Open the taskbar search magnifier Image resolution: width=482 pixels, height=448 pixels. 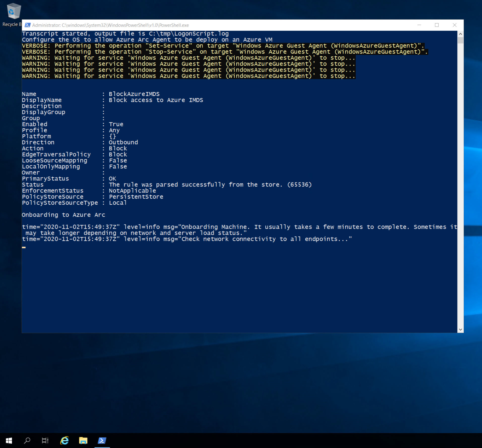click(27, 440)
